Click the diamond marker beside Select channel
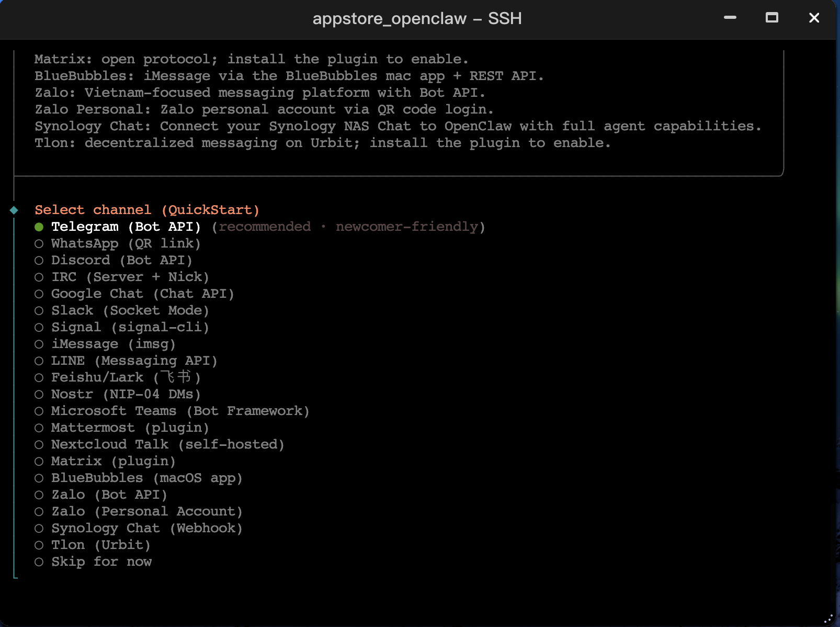840x627 pixels. 14,210
